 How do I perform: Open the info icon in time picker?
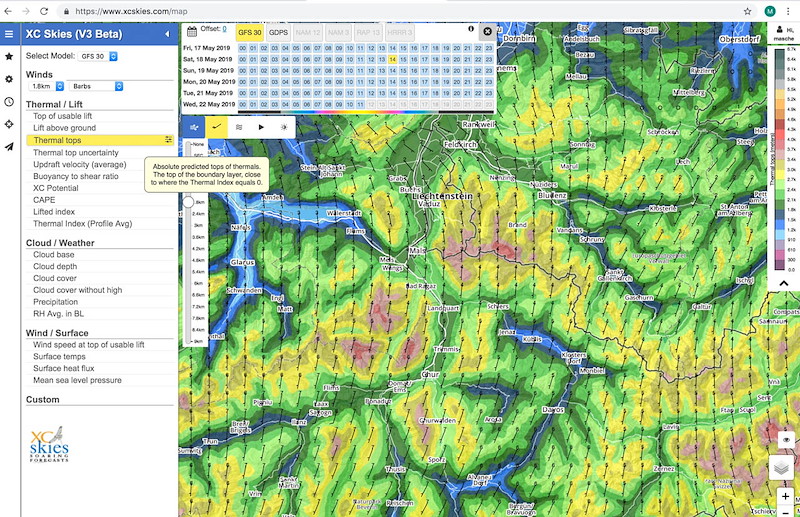point(470,29)
